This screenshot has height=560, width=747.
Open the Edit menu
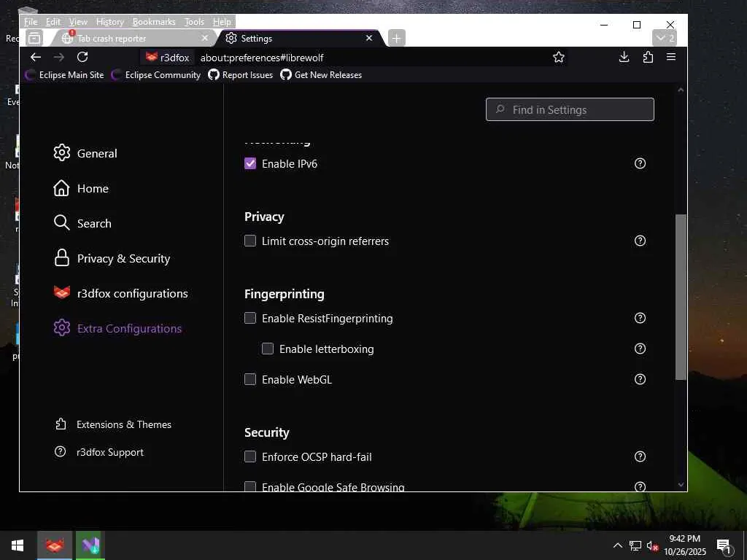pos(53,22)
